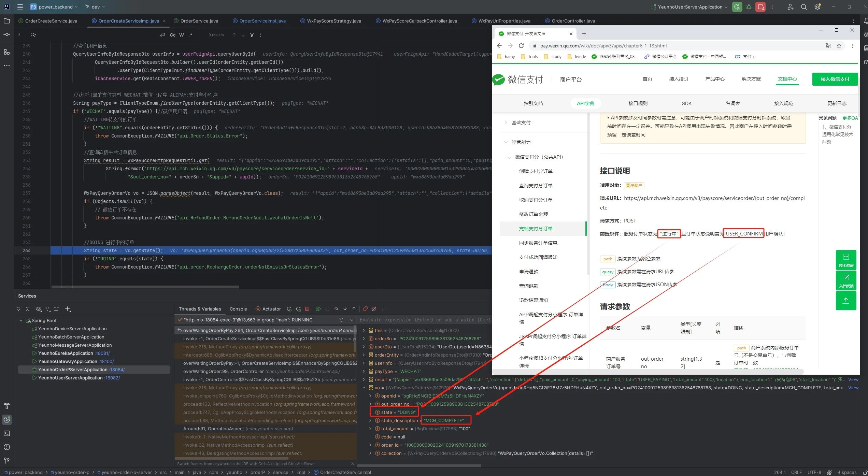Reload the WeChat Pay browser page
The image size is (868, 476).
click(521, 46)
